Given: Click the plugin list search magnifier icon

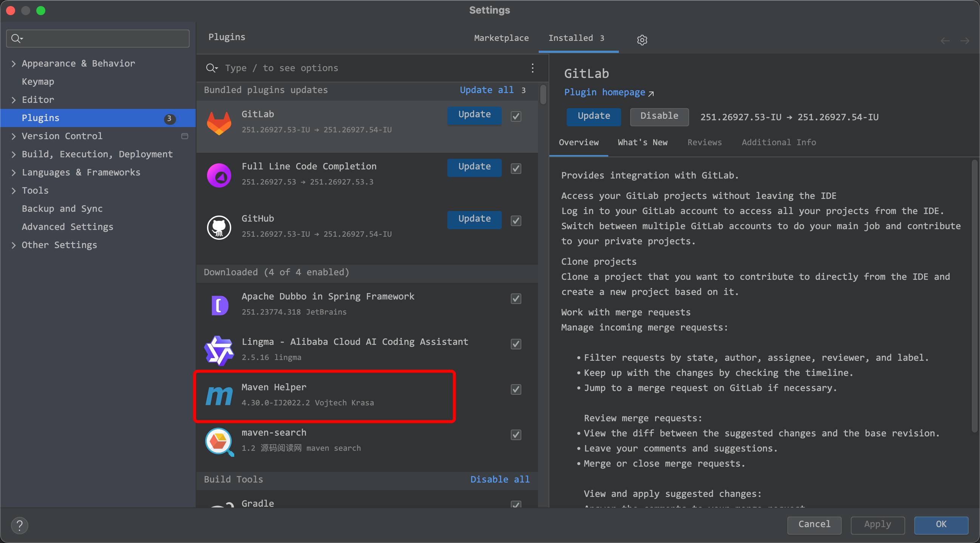Looking at the screenshot, I should point(212,68).
